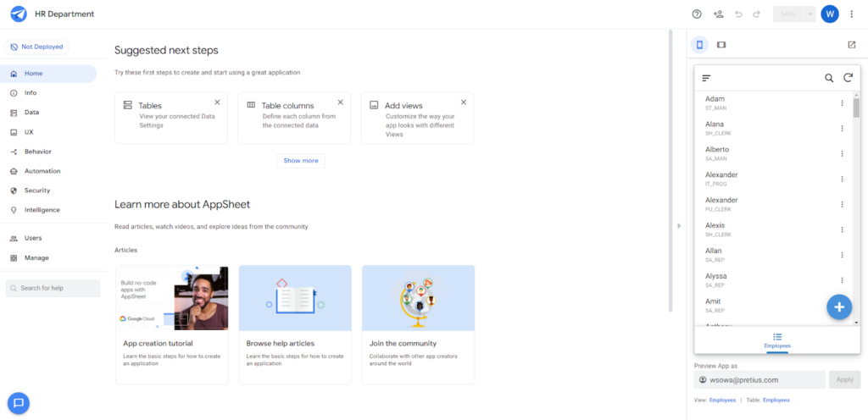Open the App creation tutorial card

pyautogui.click(x=171, y=325)
